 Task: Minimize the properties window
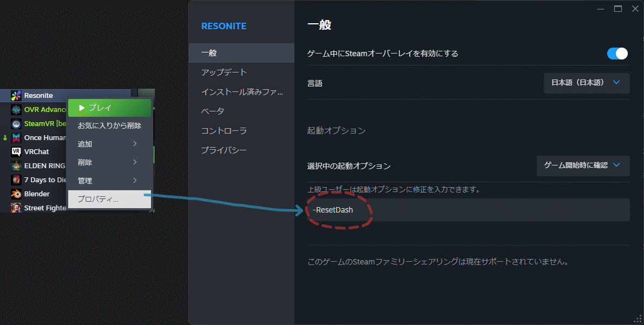(x=601, y=9)
